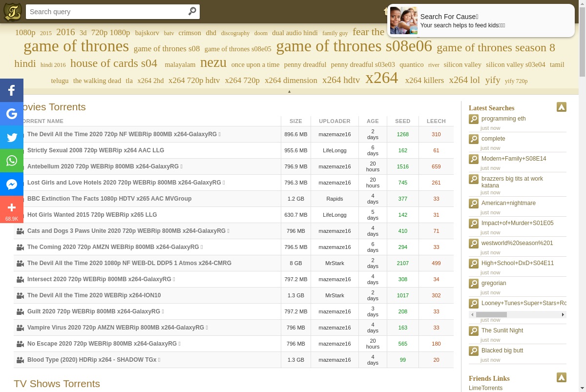The image size is (586, 392).
Task: Open the 'yify' tag
Action: click(x=493, y=80)
